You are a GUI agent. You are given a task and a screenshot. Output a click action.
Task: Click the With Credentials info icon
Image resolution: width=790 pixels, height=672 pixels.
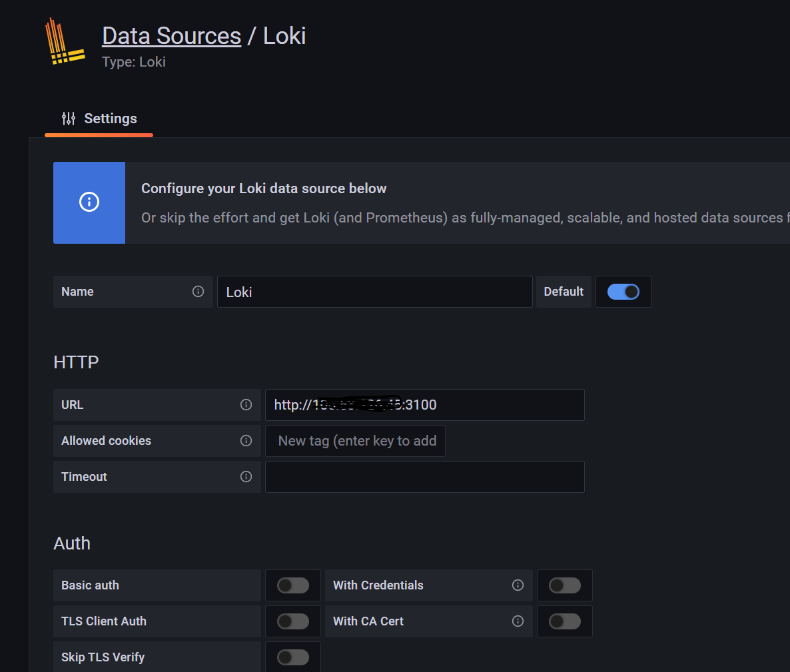click(518, 585)
